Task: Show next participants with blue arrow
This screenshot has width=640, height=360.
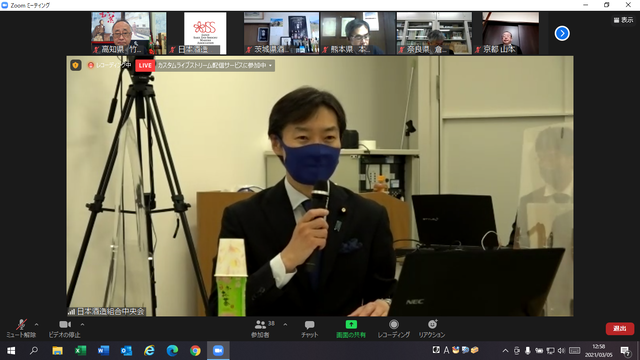Action: click(562, 33)
